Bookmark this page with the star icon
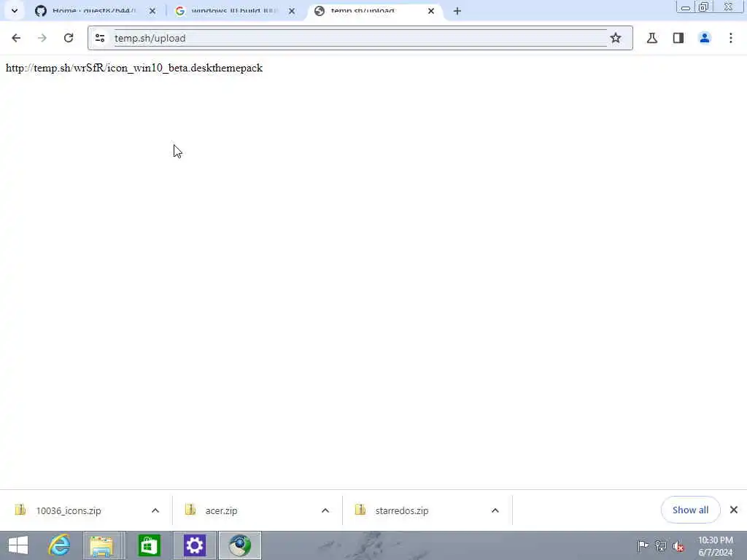 click(x=616, y=38)
